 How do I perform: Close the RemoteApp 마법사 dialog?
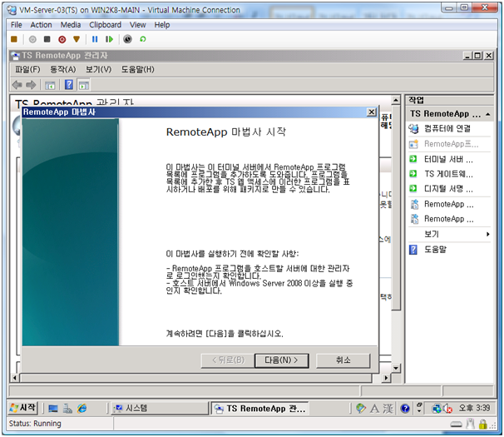pyautogui.click(x=371, y=112)
